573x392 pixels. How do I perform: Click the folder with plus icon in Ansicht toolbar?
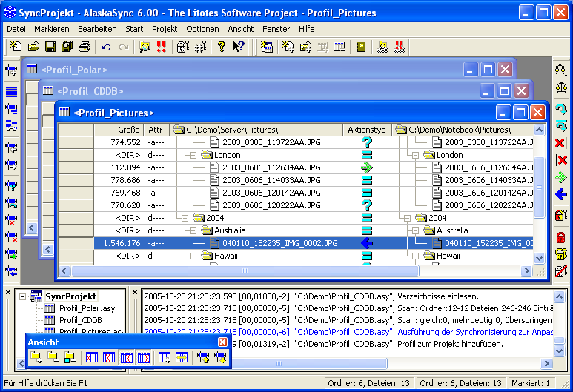click(x=36, y=357)
